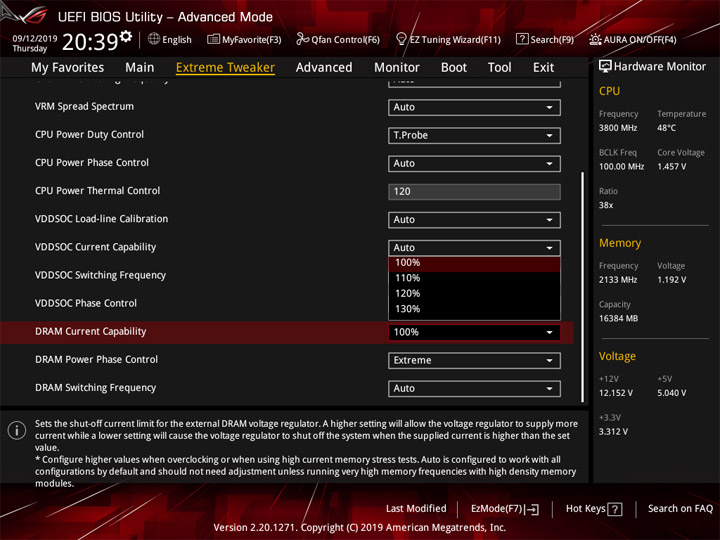Click the Hot Keys question mark icon
Image resolution: width=720 pixels, height=540 pixels.
(x=615, y=509)
